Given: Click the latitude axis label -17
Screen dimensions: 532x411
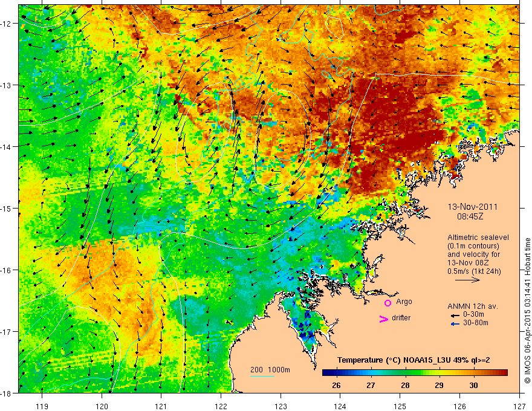Looking at the screenshot, I should [x=7, y=332].
